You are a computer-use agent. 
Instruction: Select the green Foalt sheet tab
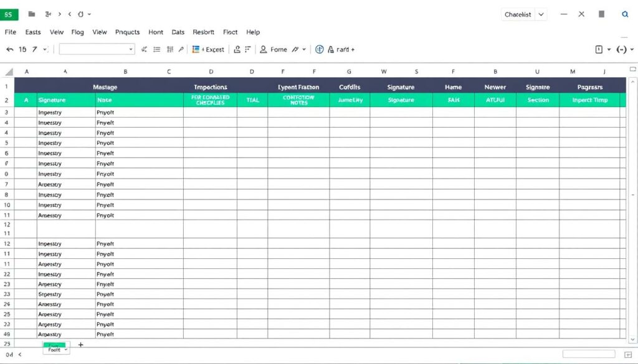pos(55,348)
